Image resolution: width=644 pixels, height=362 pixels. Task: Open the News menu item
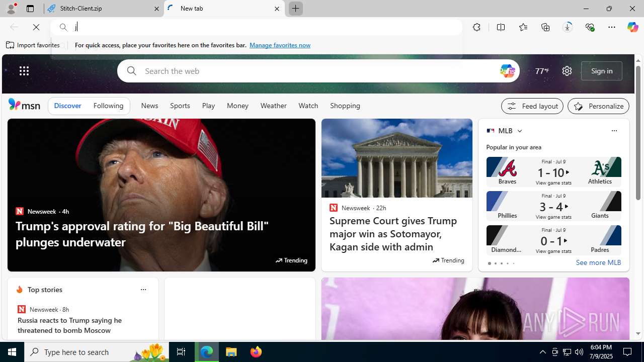149,106
